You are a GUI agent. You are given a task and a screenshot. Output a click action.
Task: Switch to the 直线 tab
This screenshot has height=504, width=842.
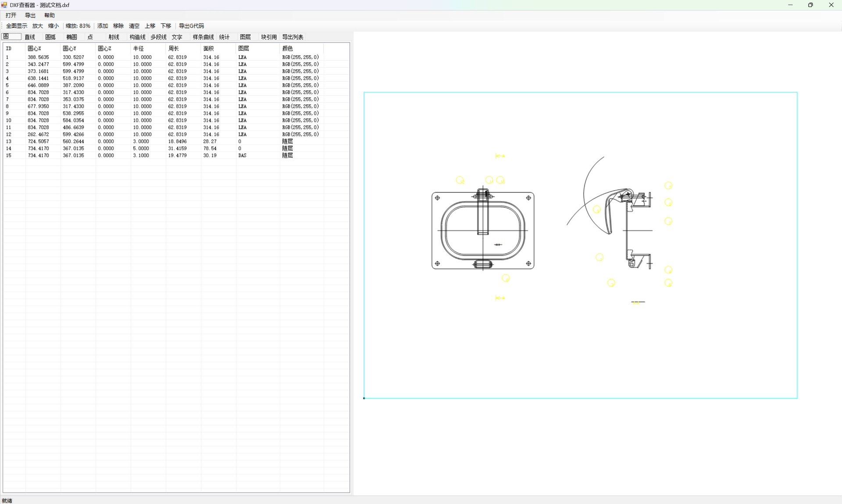pyautogui.click(x=30, y=37)
